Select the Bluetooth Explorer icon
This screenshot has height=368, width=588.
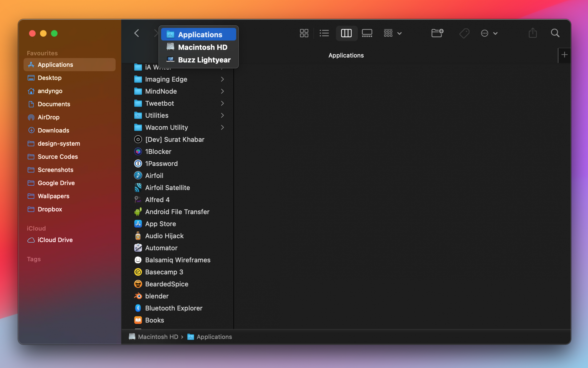(138, 308)
